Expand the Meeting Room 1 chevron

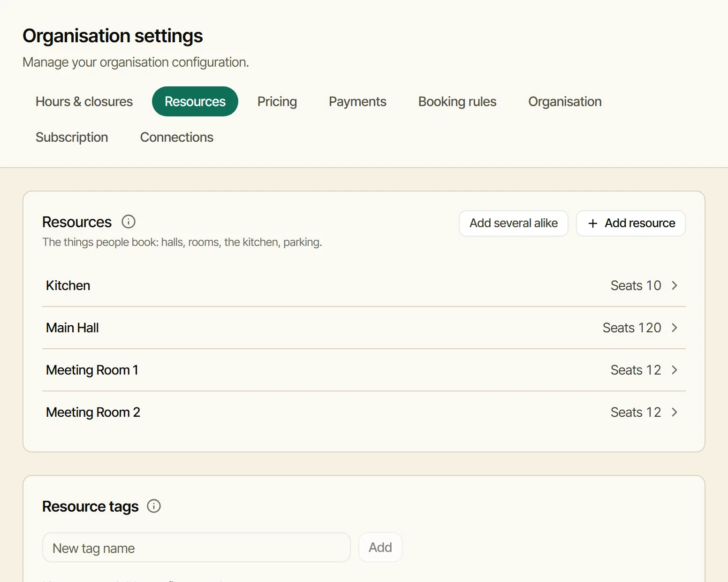coord(675,370)
